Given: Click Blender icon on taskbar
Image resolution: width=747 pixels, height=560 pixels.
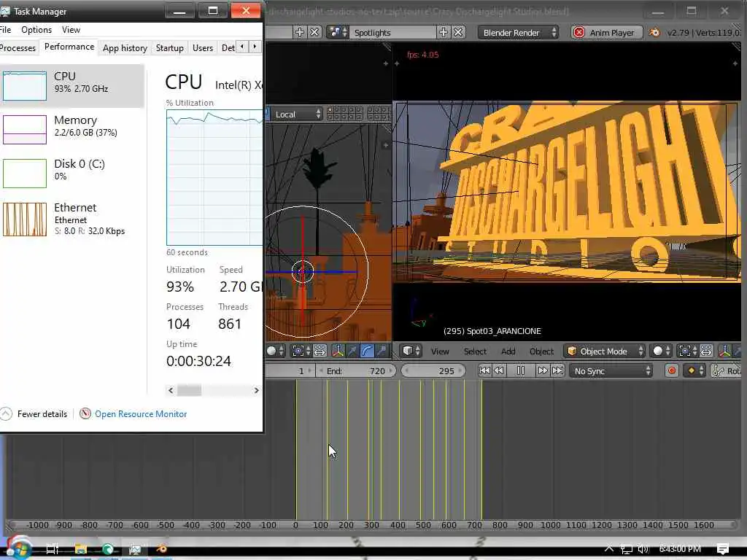Looking at the screenshot, I should [x=161, y=549].
